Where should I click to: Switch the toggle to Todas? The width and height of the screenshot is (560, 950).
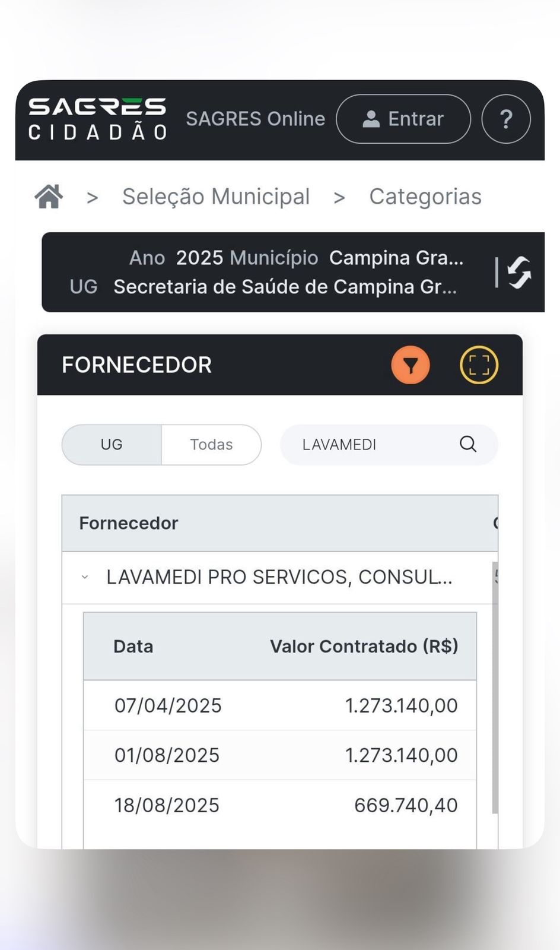click(211, 445)
